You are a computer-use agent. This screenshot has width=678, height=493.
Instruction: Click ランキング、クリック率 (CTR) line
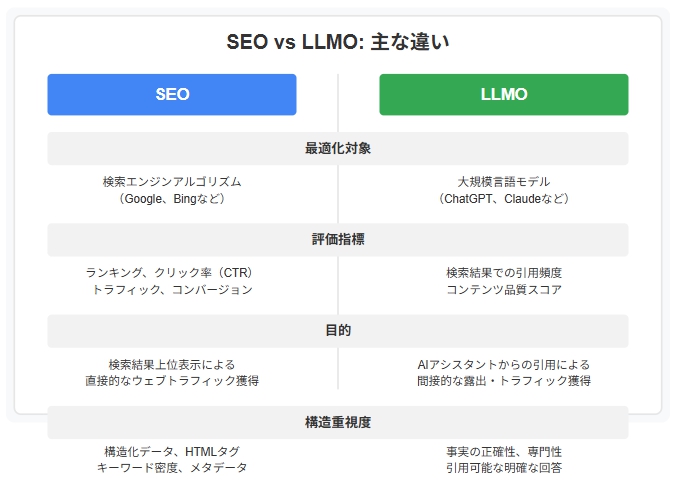coord(169,273)
